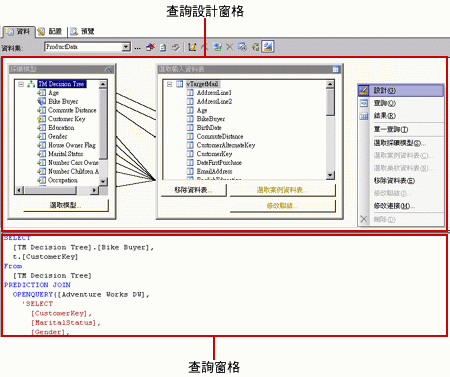The width and height of the screenshot is (450, 377).
Task: Click the TM Decision Tree model icon
Action: coord(31,84)
